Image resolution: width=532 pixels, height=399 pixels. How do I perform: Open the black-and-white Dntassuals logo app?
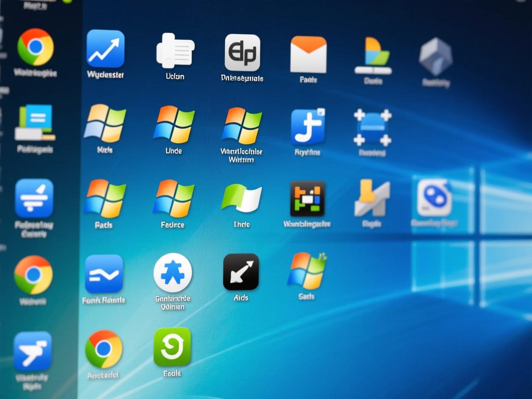[242, 52]
